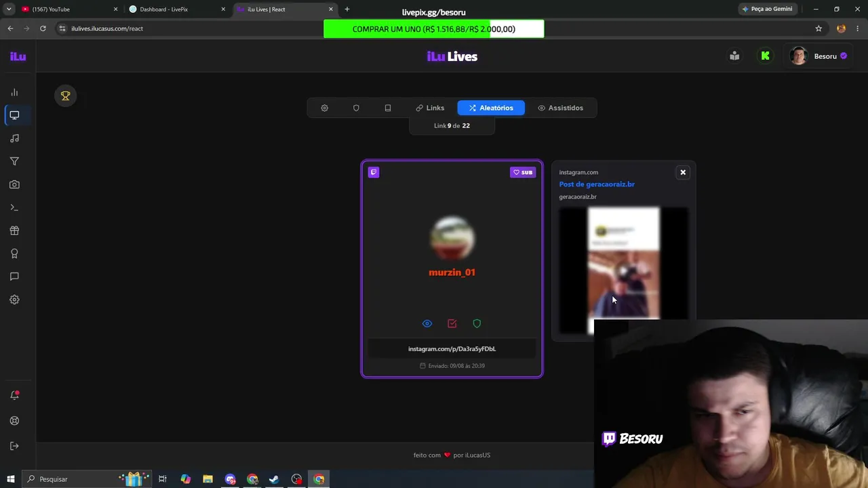Click the Pesquisar taskbar search box

[86, 479]
